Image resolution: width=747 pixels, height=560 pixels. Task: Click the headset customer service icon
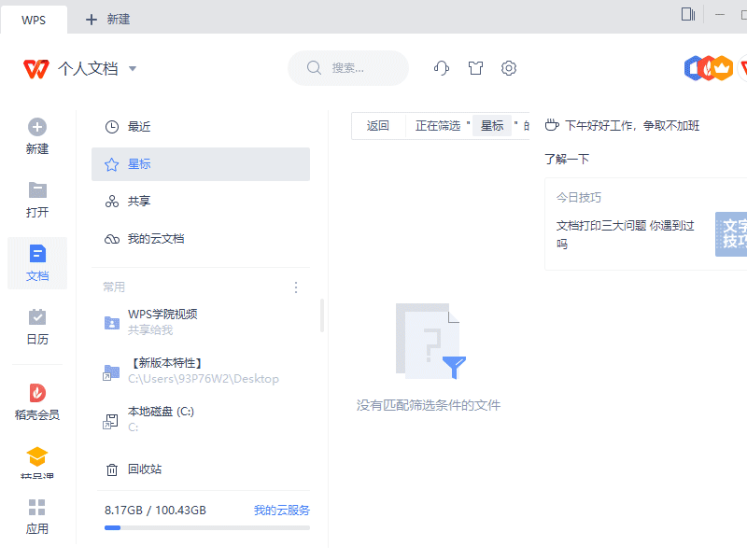pyautogui.click(x=440, y=68)
